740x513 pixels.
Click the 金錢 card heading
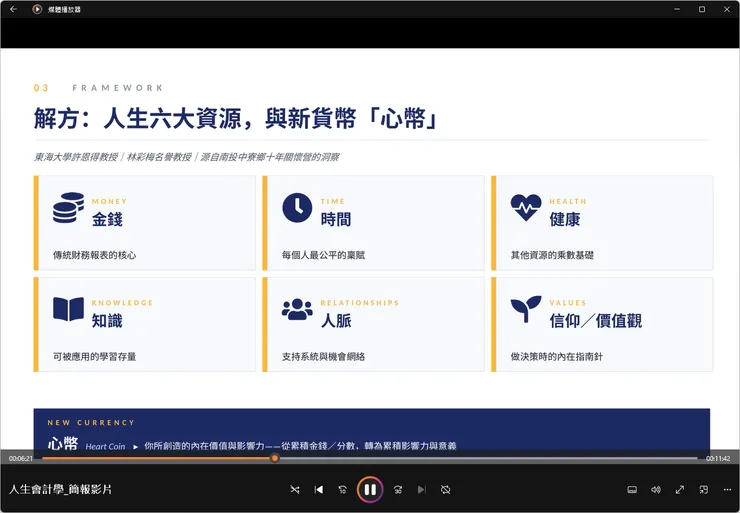pyautogui.click(x=107, y=219)
